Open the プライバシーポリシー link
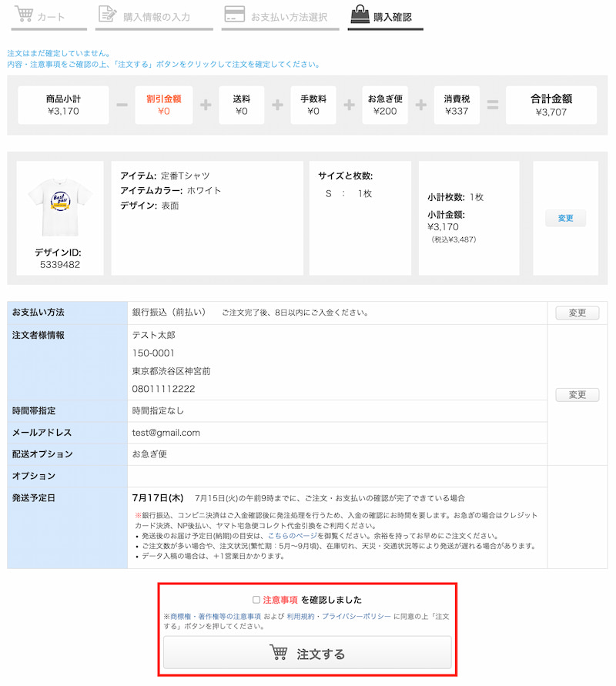 click(357, 617)
